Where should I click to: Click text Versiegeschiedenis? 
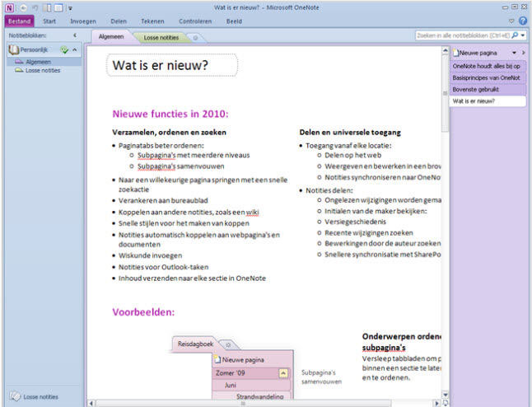tap(355, 222)
